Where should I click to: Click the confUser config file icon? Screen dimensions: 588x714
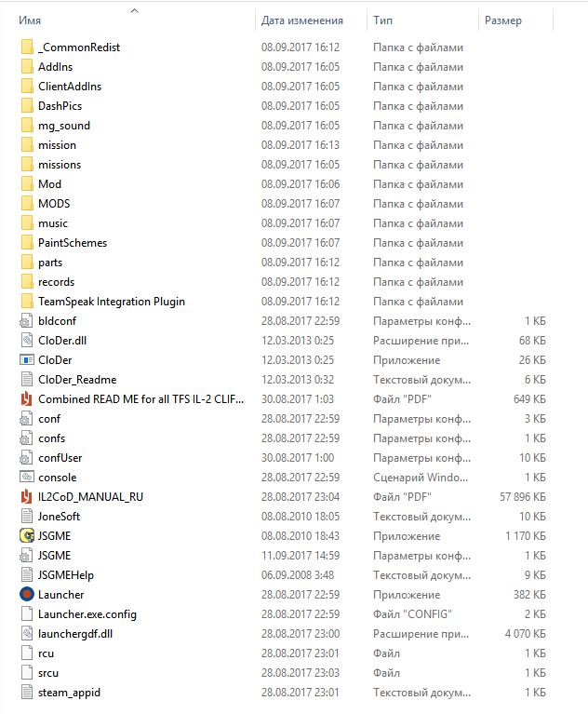(x=26, y=458)
